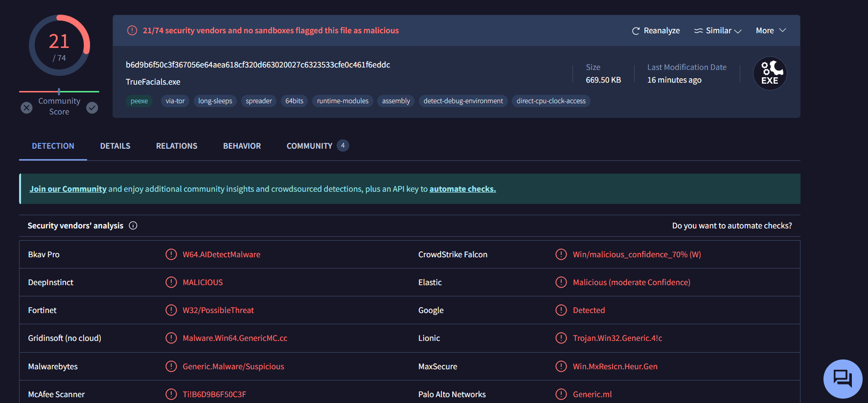The height and width of the screenshot is (403, 868).
Task: Click the warning icon for Elastic
Action: point(561,282)
